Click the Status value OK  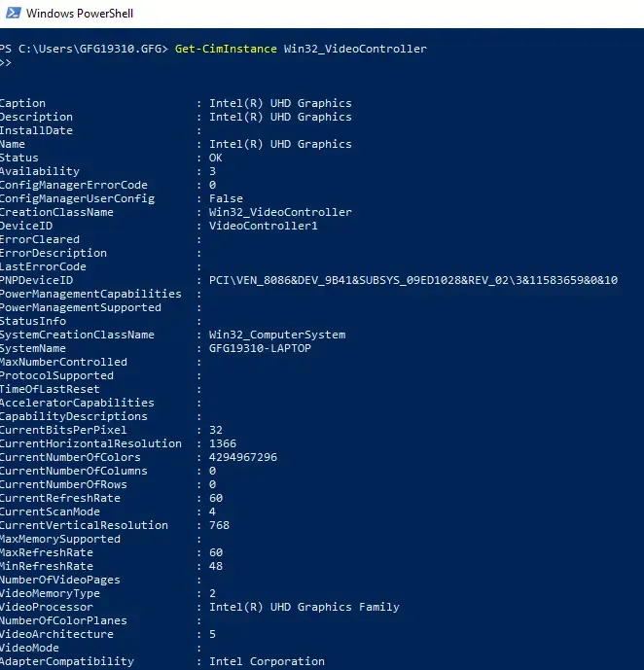(x=215, y=158)
